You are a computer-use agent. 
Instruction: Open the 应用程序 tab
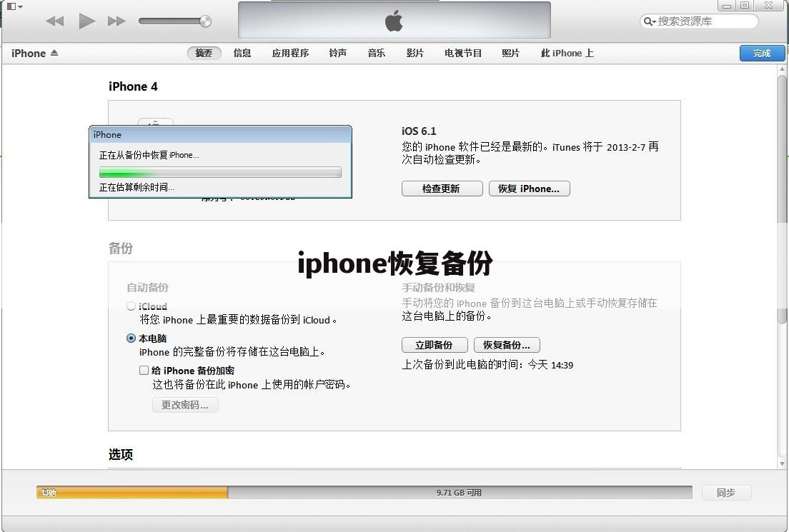point(290,54)
